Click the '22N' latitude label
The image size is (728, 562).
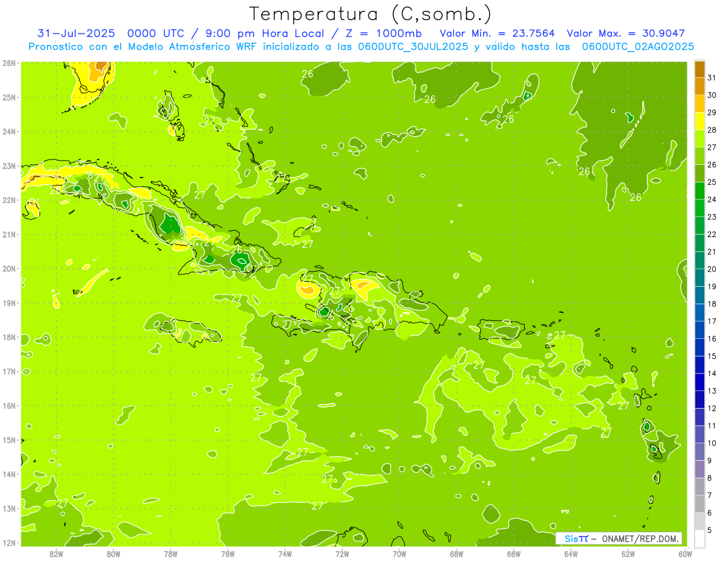(x=9, y=200)
